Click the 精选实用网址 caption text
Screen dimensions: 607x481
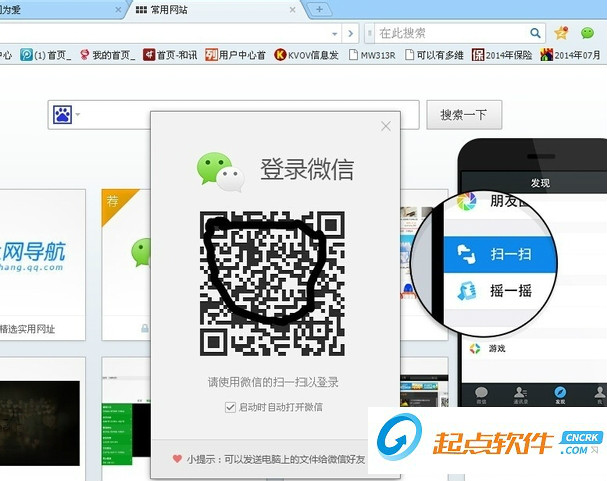(27, 329)
